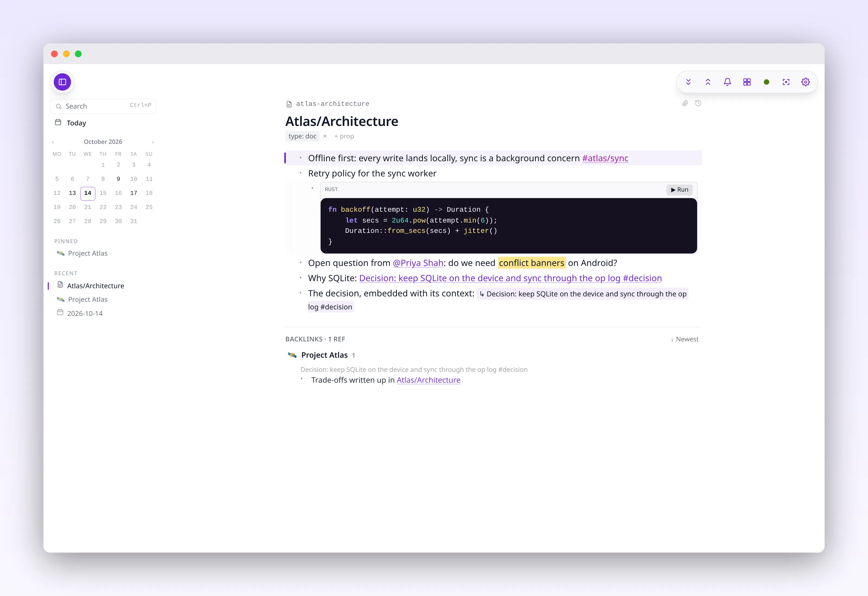Open the #atlas/sync tag
The image size is (868, 596).
tap(605, 158)
